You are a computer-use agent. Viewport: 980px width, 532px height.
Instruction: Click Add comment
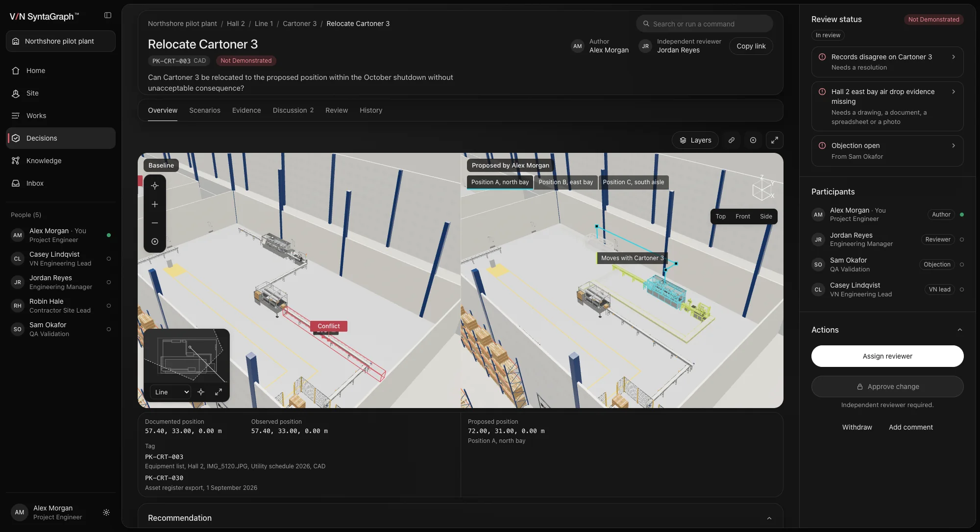(x=911, y=427)
